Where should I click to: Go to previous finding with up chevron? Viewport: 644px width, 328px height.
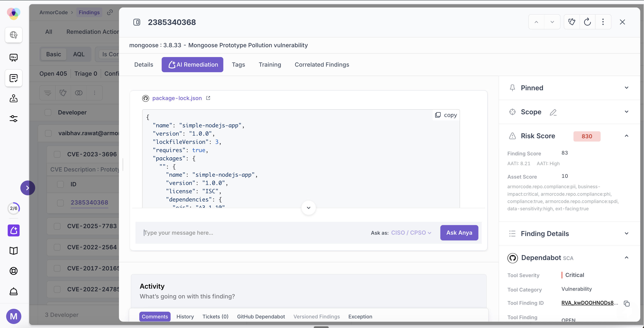(x=536, y=22)
